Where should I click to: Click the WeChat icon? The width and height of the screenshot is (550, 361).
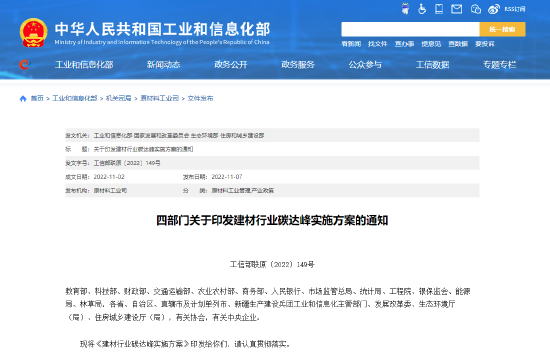tap(476, 9)
